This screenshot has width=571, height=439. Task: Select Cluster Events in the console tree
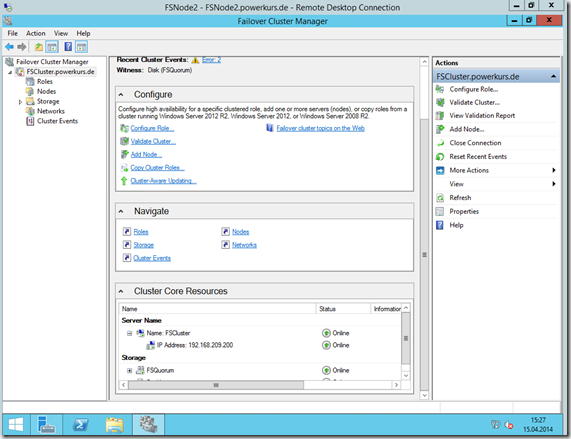coord(57,121)
